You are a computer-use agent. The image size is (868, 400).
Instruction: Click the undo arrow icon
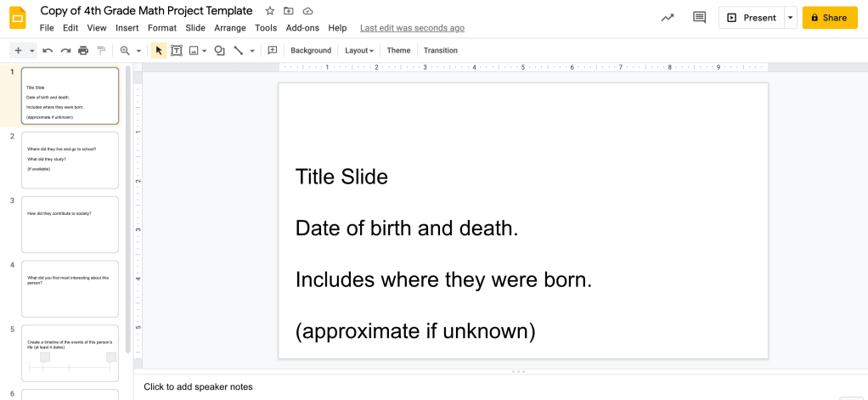[x=48, y=51]
